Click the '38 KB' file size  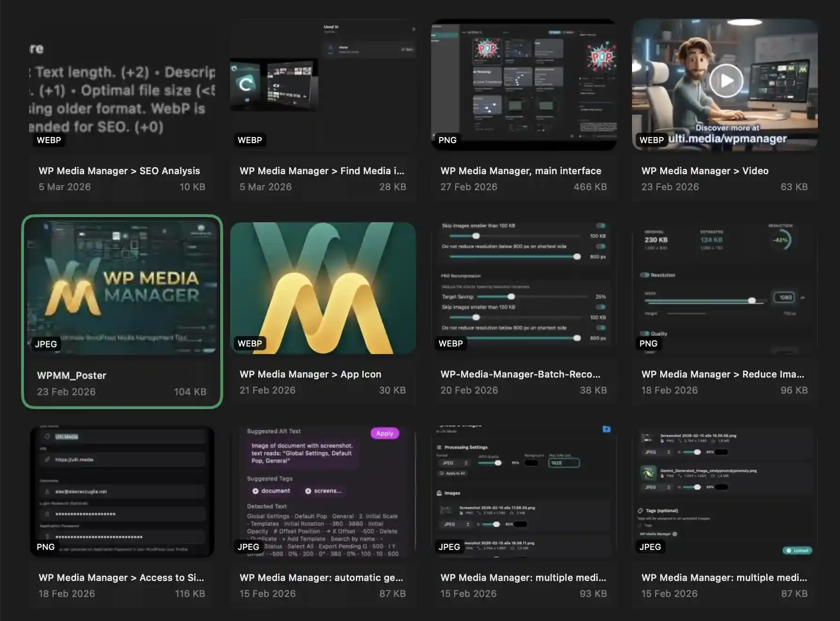[x=593, y=390]
